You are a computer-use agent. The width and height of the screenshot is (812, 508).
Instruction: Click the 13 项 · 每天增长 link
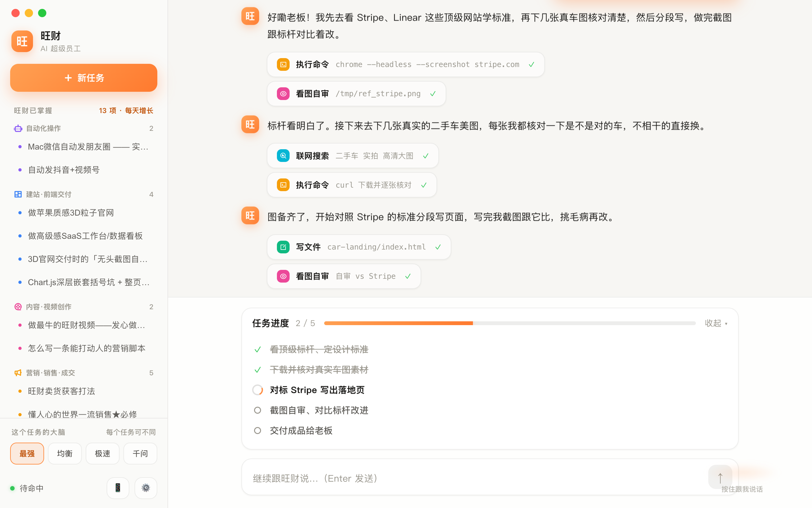click(126, 110)
